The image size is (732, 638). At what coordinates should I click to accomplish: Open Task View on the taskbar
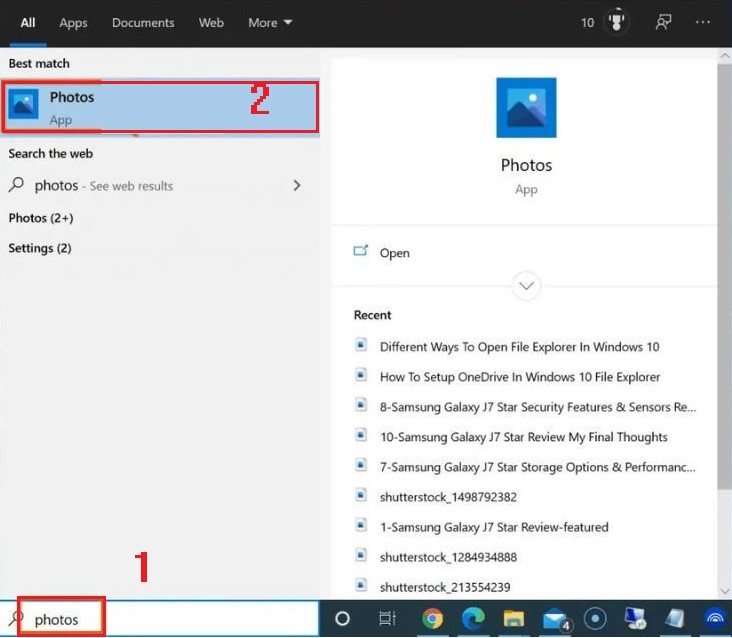388,618
